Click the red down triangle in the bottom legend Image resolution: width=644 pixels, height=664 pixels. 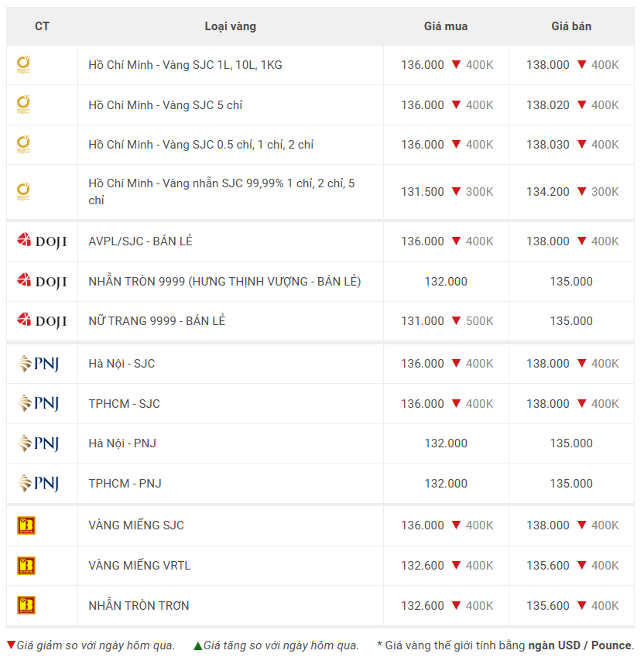coord(11,645)
